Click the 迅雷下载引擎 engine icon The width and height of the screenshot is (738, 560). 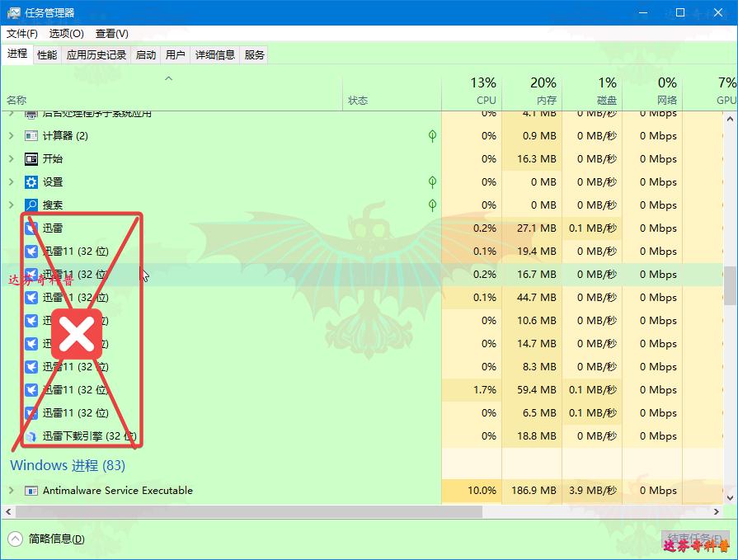point(31,436)
